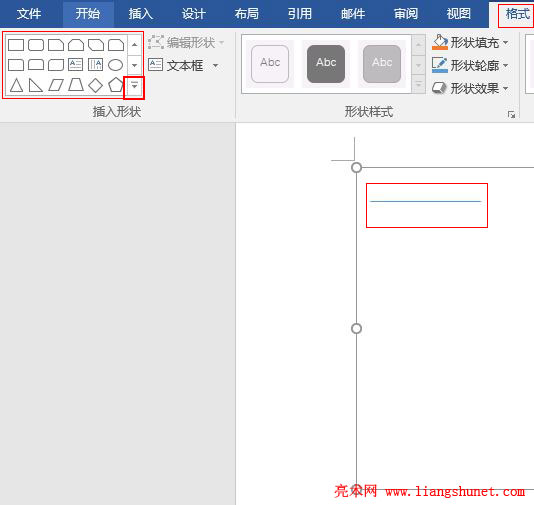
Task: Switch to the 审阅 tab
Action: (x=406, y=14)
